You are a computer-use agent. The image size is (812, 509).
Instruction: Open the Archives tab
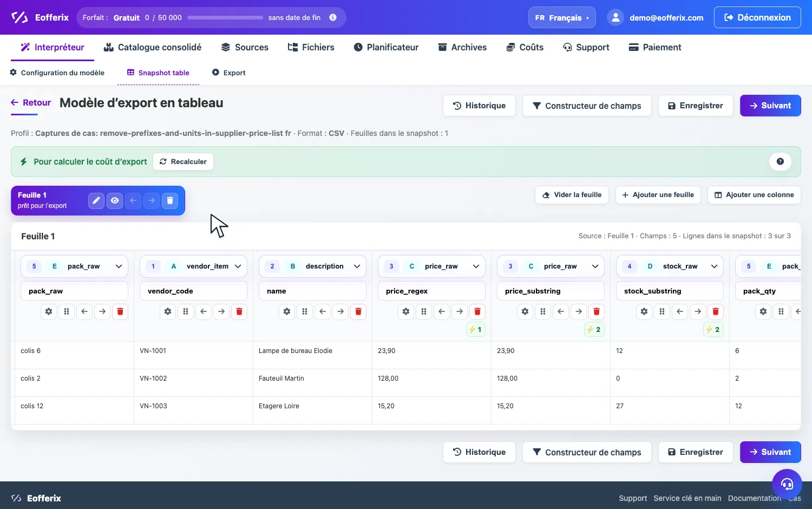pos(462,47)
